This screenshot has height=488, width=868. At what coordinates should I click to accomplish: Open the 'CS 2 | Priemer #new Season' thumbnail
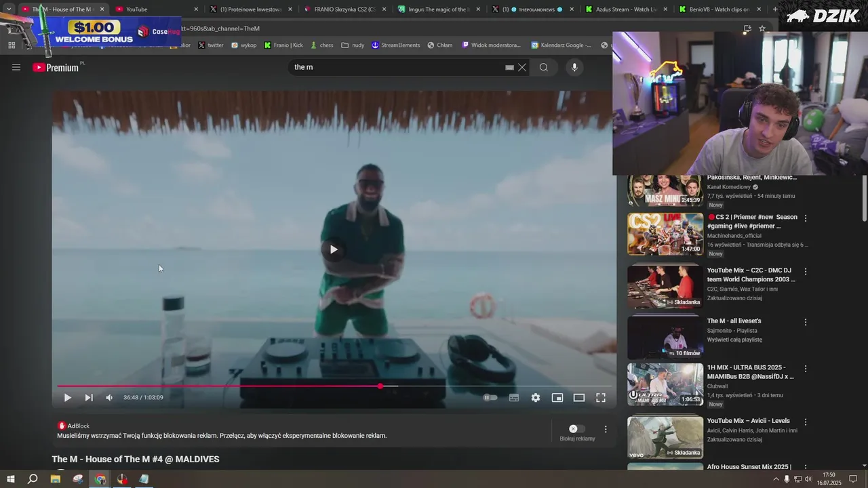[x=665, y=234]
